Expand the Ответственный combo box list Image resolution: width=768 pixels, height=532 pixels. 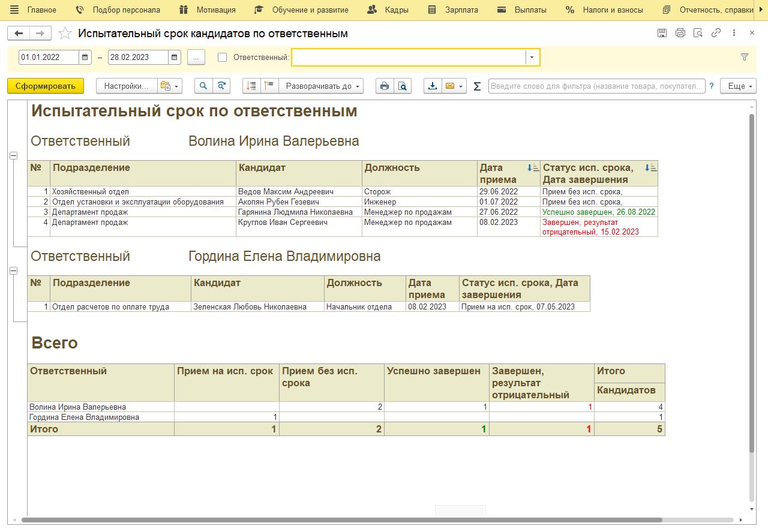532,58
